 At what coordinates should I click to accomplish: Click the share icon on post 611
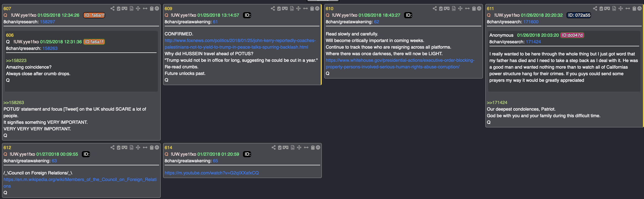[x=595, y=8]
